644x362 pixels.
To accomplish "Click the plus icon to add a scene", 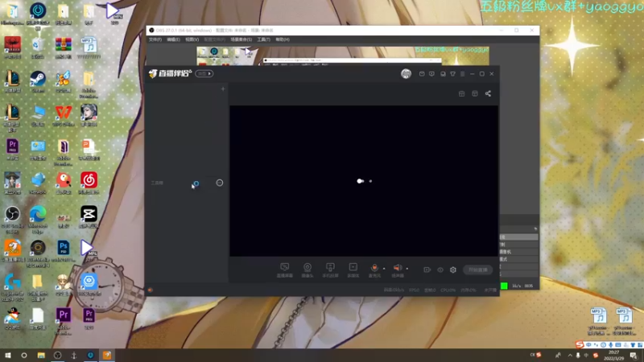I will pyautogui.click(x=223, y=88).
